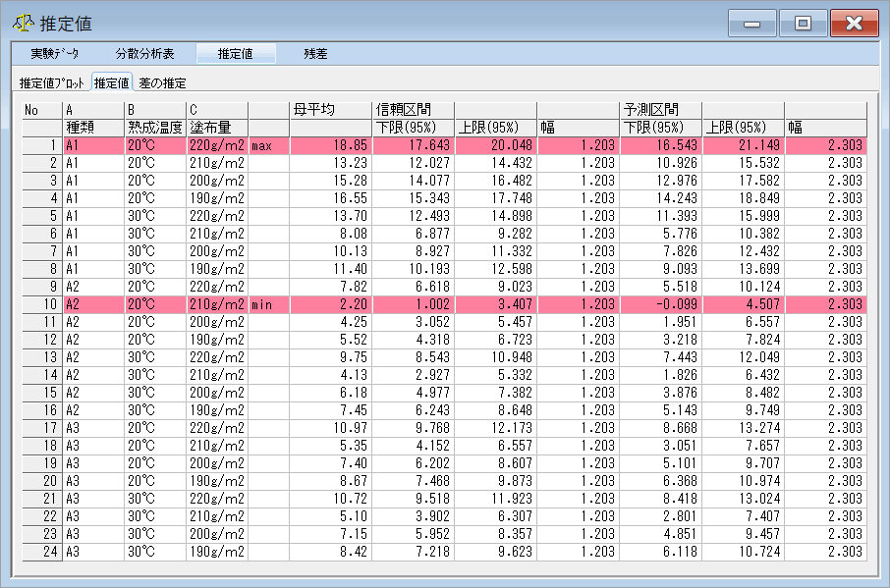Click the balance scale app icon in title bar
Viewport: 890px width, 588px height.
point(22,23)
